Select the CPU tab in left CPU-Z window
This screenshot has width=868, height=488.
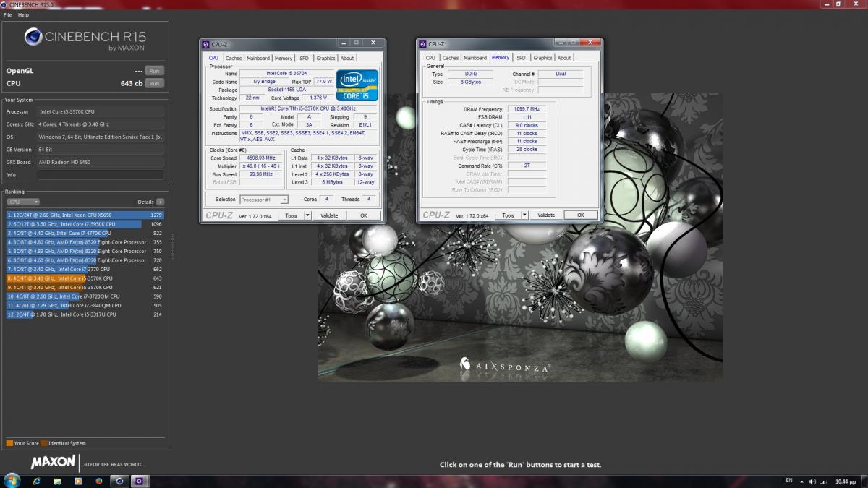click(x=213, y=58)
